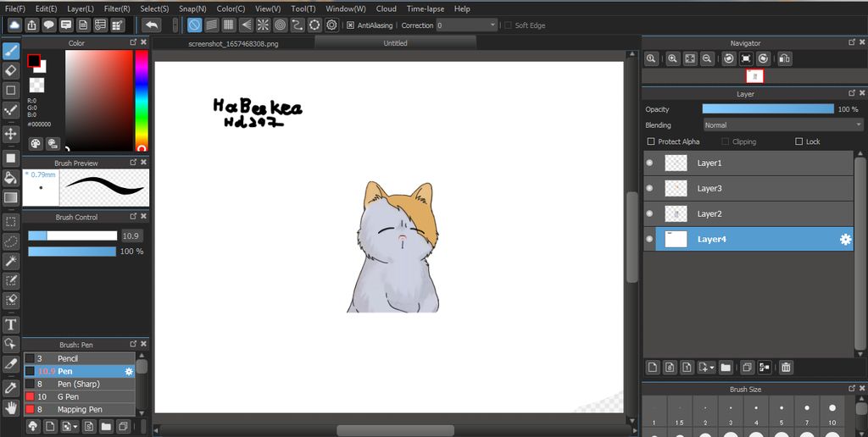Select the Eyedropper tool
The height and width of the screenshot is (437, 868).
point(10,388)
